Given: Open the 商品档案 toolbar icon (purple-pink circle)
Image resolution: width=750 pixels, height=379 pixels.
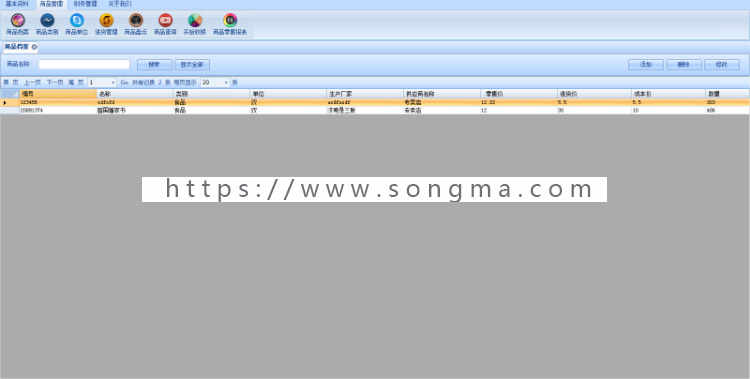Looking at the screenshot, I should point(18,21).
